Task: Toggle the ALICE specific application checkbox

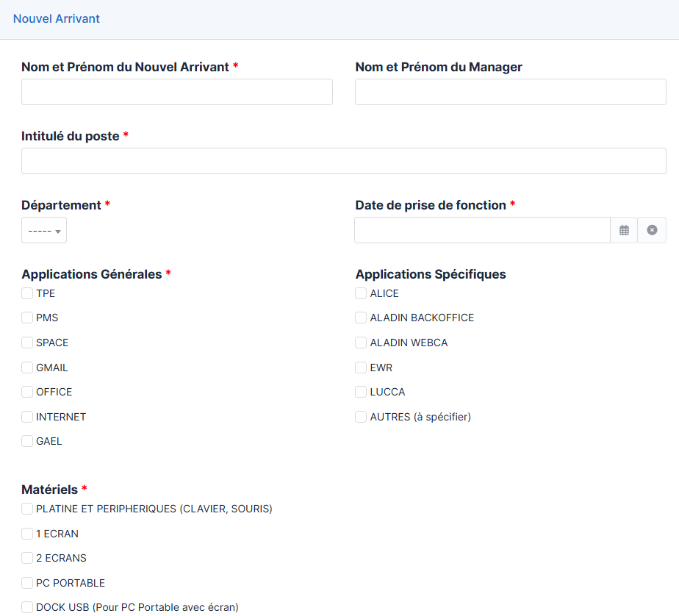Action: pos(361,293)
